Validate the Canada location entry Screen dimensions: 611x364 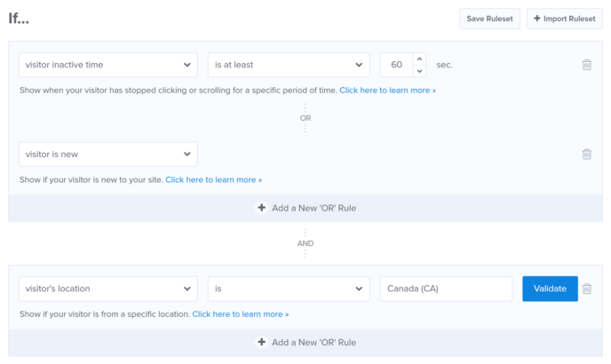pyautogui.click(x=550, y=289)
